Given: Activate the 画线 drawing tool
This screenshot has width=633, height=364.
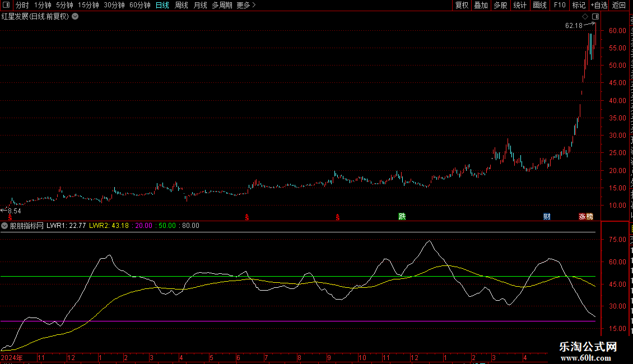Looking at the screenshot, I should click(539, 5).
